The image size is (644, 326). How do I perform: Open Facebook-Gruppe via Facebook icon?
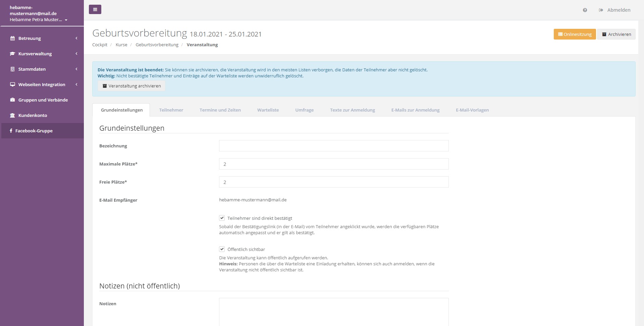pyautogui.click(x=11, y=131)
